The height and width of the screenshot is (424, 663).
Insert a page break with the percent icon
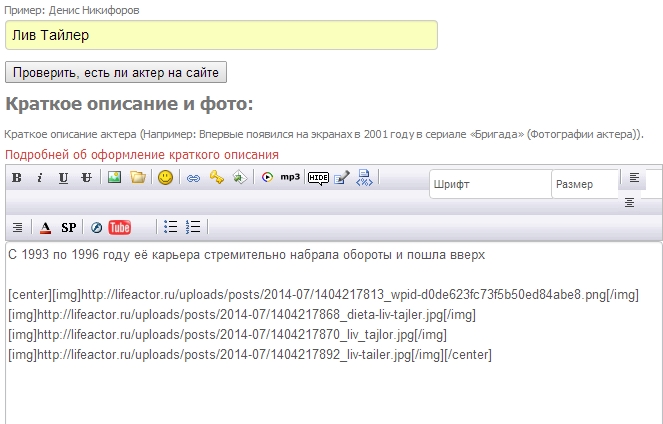(364, 178)
